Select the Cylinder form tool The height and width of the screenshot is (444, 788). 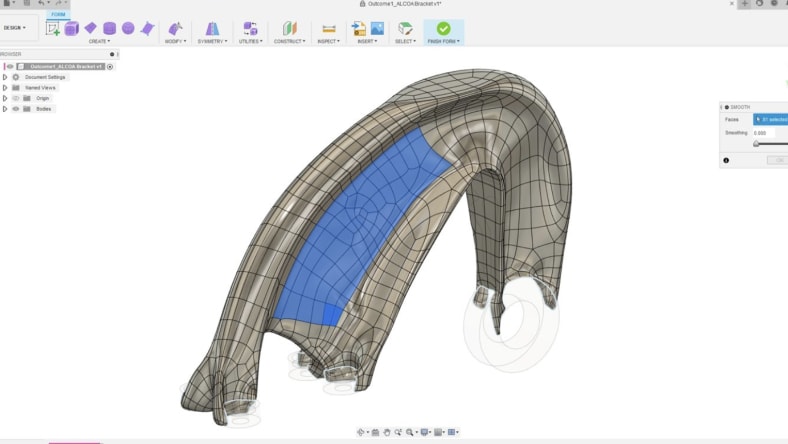pos(110,28)
